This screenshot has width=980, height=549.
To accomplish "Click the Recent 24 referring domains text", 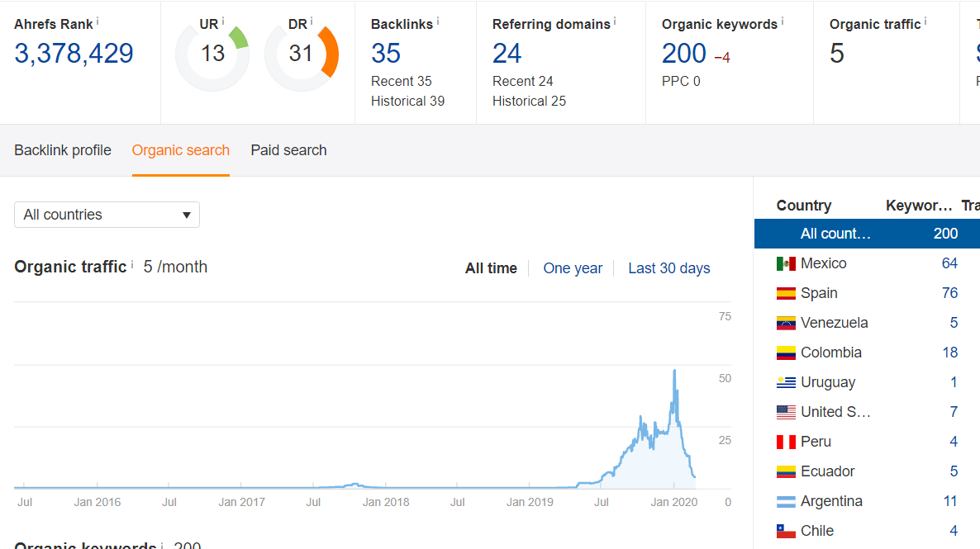I will (522, 81).
